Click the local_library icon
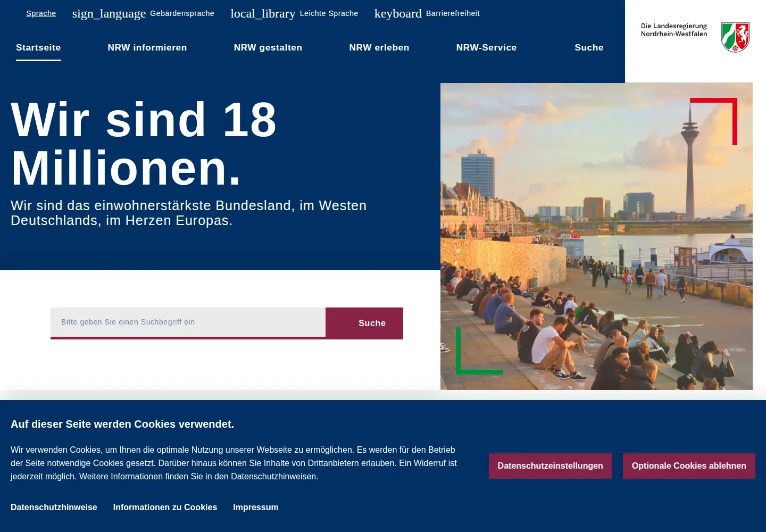Viewport: 766px width, 532px height. pos(263,13)
